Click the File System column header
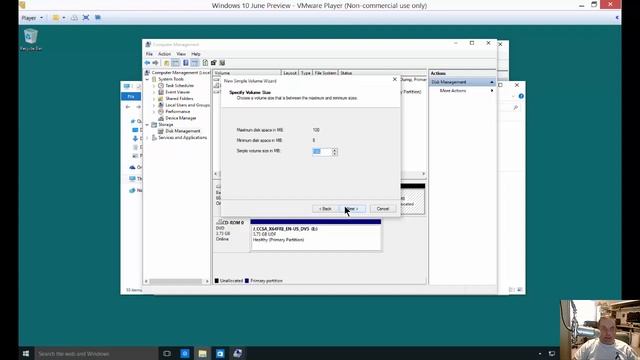The width and height of the screenshot is (640, 360). tap(325, 73)
